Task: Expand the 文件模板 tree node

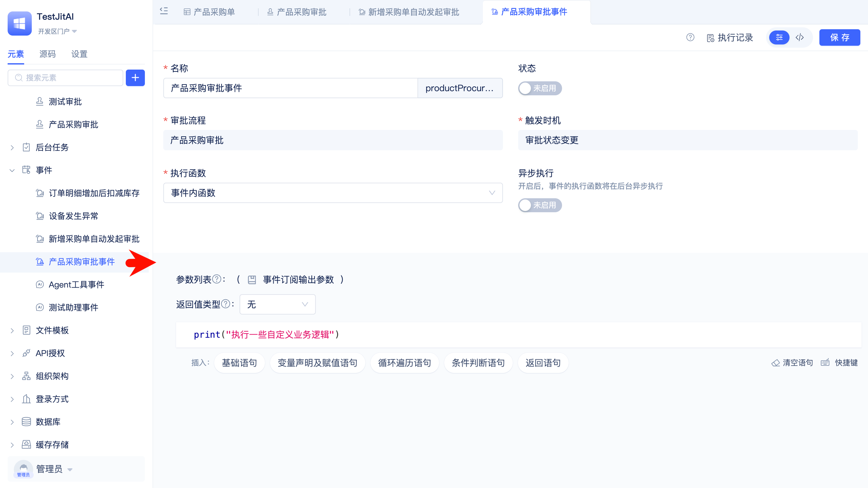Action: (12, 331)
